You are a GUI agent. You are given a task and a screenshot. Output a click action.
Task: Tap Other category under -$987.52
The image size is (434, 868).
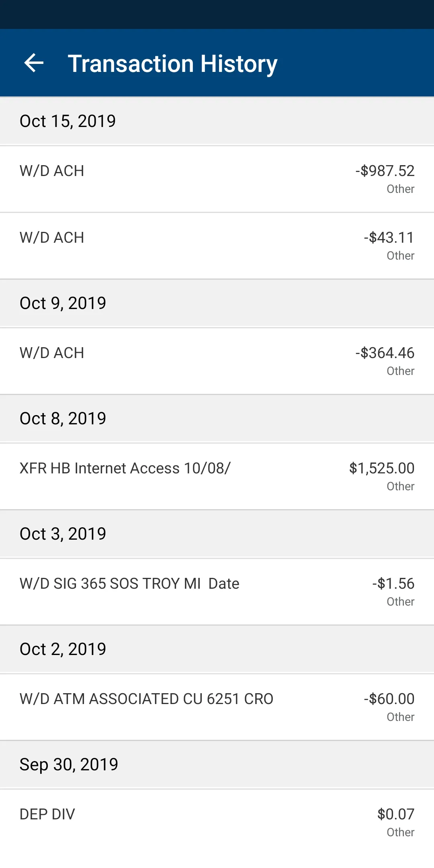pos(400,189)
